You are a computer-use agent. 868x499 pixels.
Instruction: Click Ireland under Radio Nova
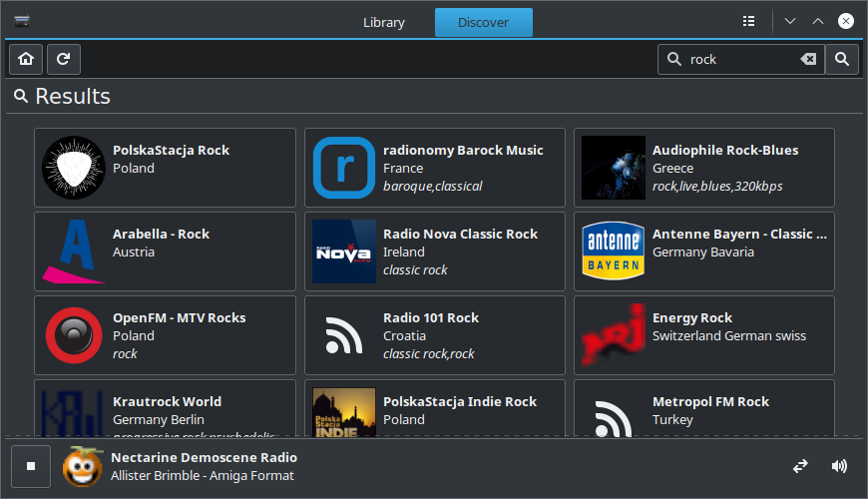click(404, 251)
